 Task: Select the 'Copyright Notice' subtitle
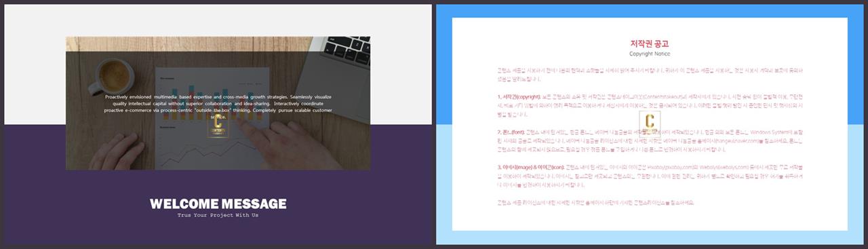pyautogui.click(x=650, y=54)
